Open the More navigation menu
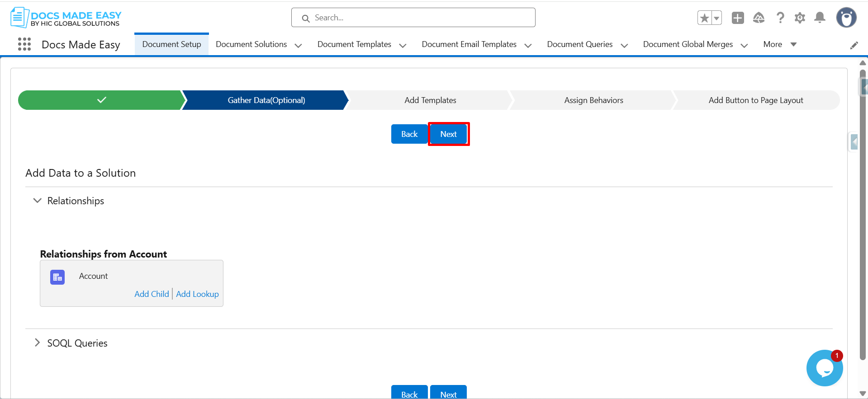The image size is (868, 399). 779,44
